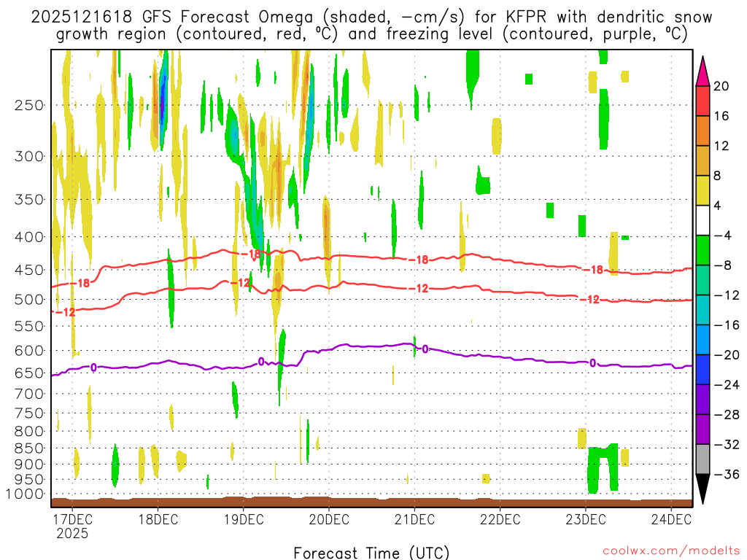Click the -36 value on the color scale
Image resolution: width=747 pixels, height=560 pixels.
click(727, 474)
